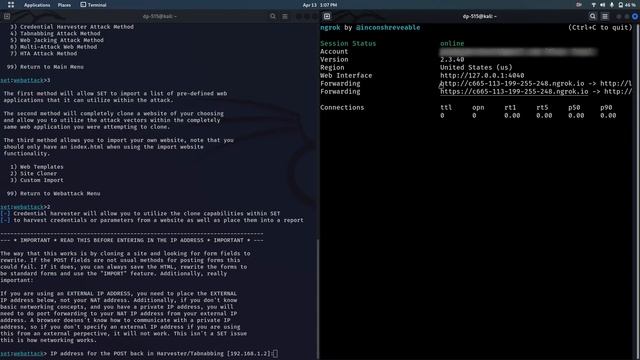This screenshot has width=640, height=360.
Task: Open the speaker volume icon
Action: [602, 5]
